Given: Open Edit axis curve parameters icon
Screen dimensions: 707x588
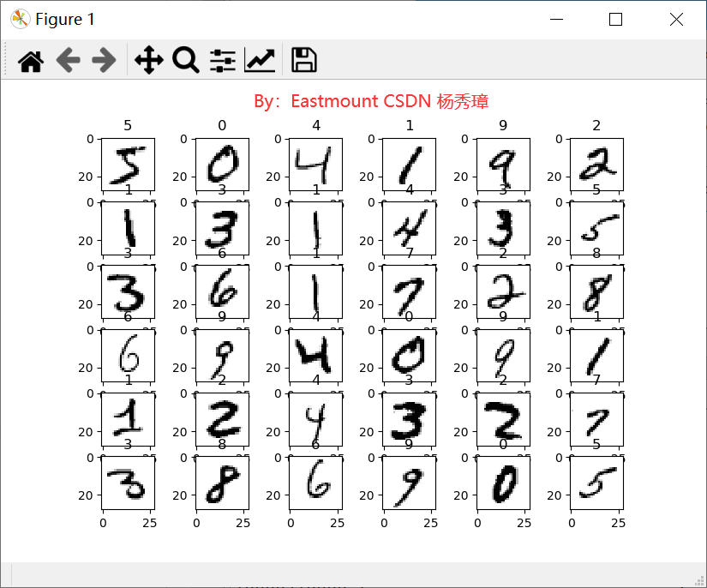Looking at the screenshot, I should [260, 60].
